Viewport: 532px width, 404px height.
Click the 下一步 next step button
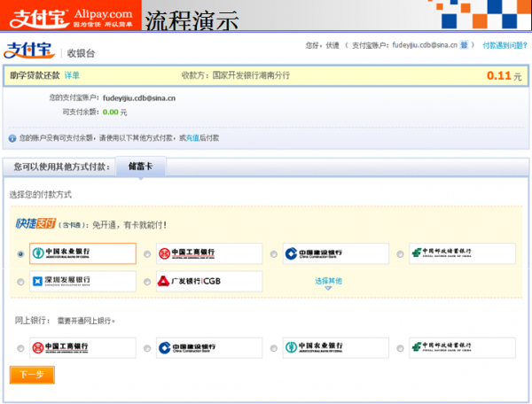[32, 375]
